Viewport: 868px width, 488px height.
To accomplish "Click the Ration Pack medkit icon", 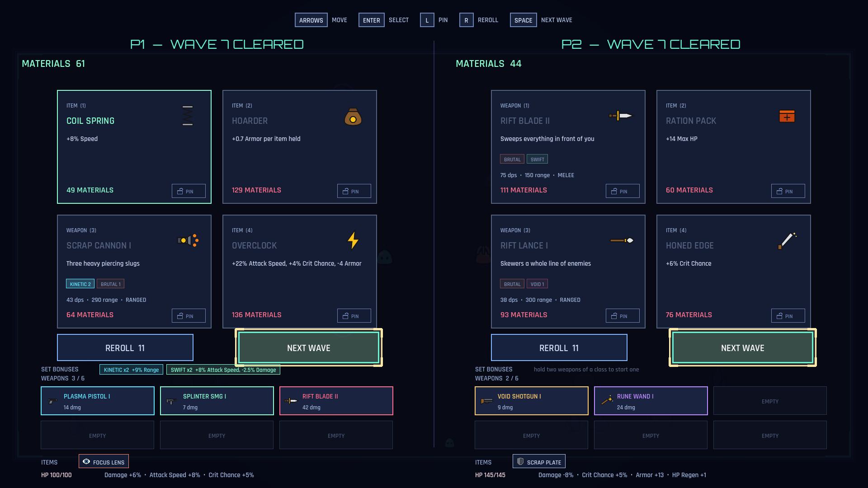I will pos(787,116).
